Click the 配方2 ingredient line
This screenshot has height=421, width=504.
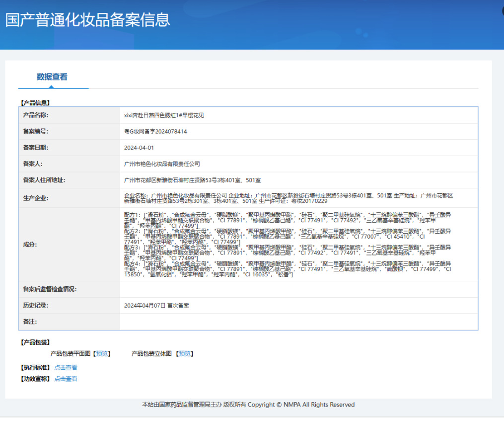coord(288,237)
